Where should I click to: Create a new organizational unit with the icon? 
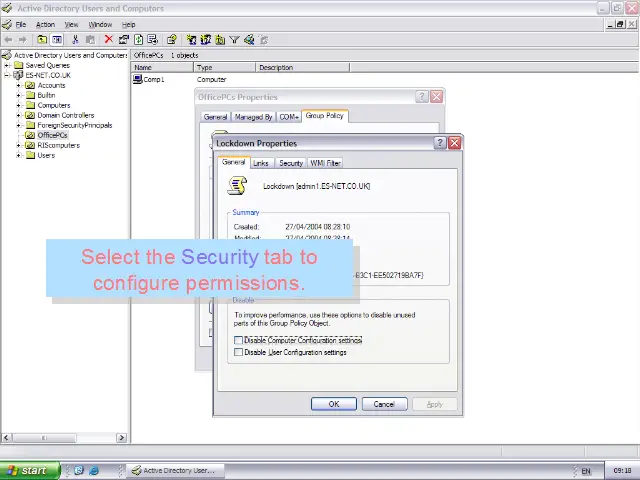pos(220,40)
